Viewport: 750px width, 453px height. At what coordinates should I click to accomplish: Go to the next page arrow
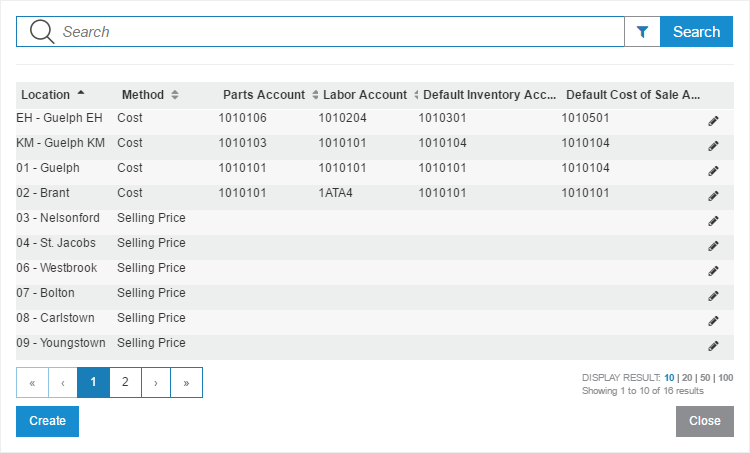[x=155, y=382]
